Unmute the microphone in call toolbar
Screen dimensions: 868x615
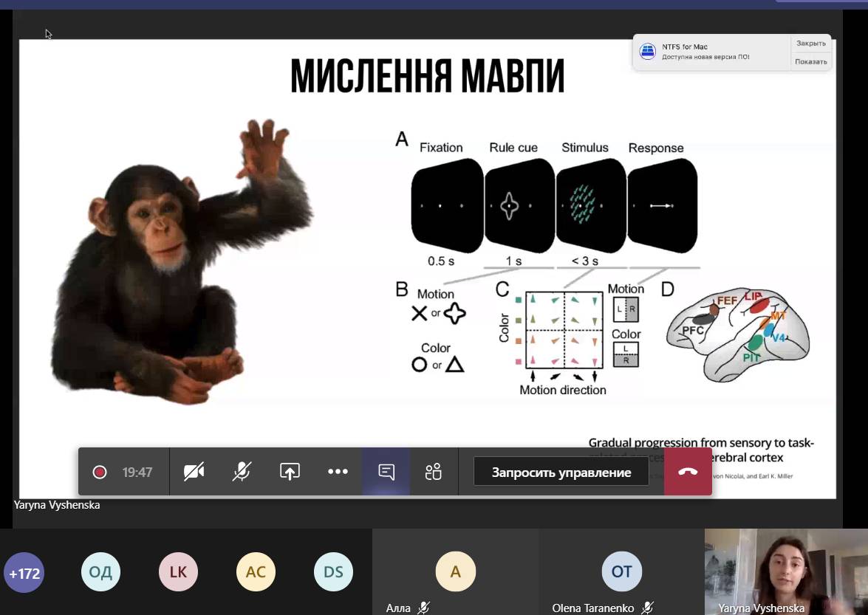pos(242,472)
